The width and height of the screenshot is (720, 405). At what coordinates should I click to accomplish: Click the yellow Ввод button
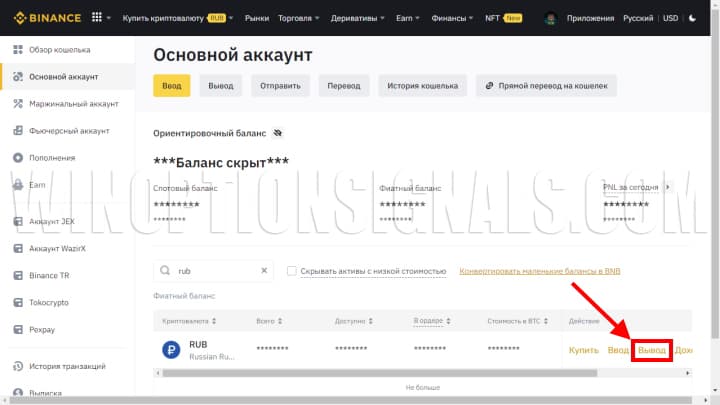(x=172, y=85)
